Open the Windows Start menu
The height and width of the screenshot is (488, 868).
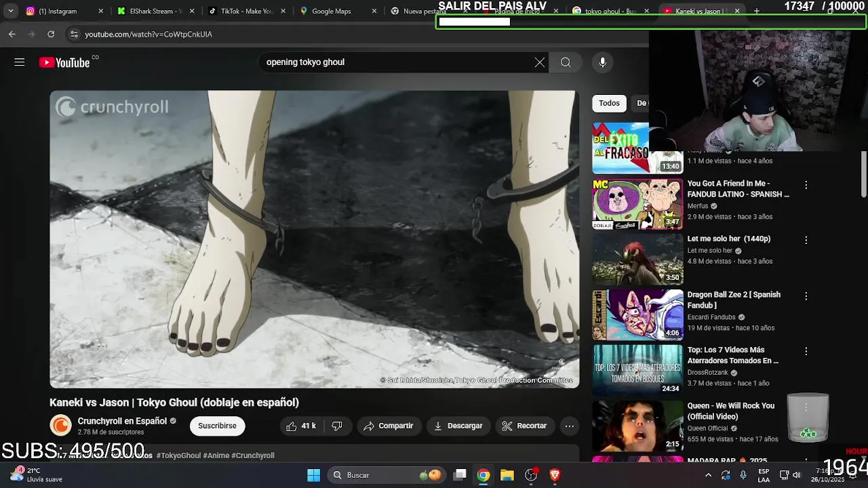pos(313,475)
